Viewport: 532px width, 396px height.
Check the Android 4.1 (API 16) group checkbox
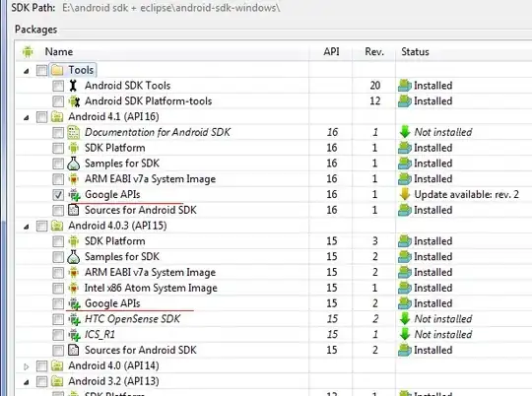click(x=42, y=117)
